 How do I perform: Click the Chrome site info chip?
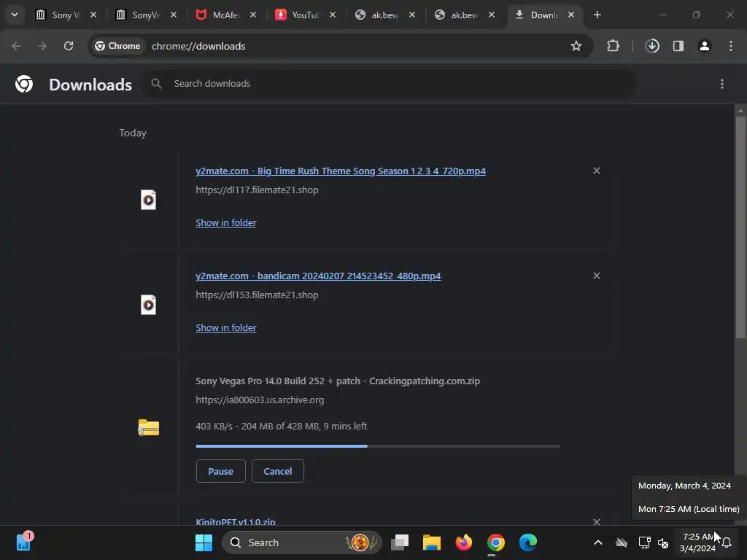[x=117, y=46]
